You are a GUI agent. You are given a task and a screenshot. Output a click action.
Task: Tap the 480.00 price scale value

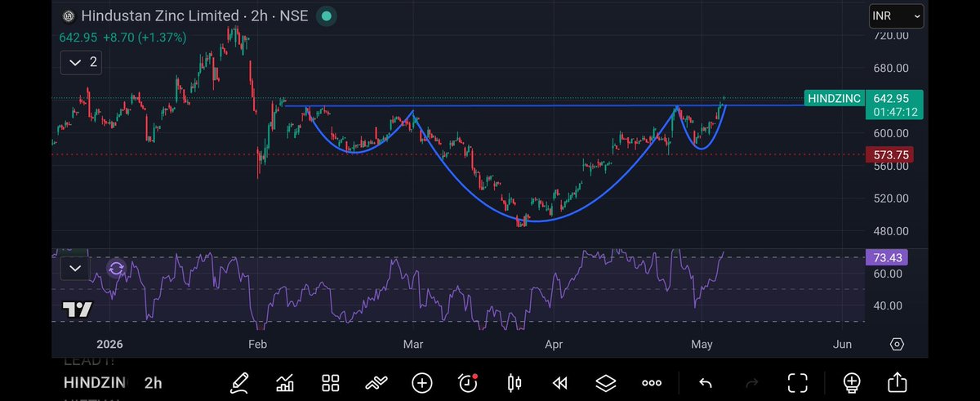(x=891, y=230)
